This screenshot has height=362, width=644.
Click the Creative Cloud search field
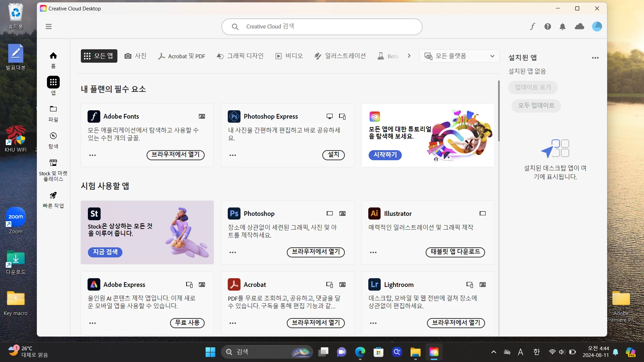point(322,26)
